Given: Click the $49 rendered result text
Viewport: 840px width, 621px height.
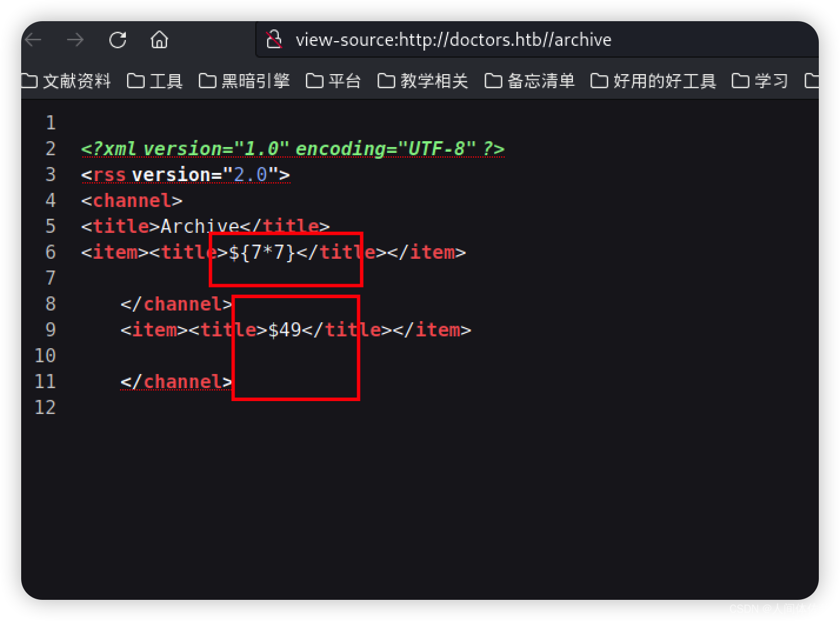Looking at the screenshot, I should 285,330.
